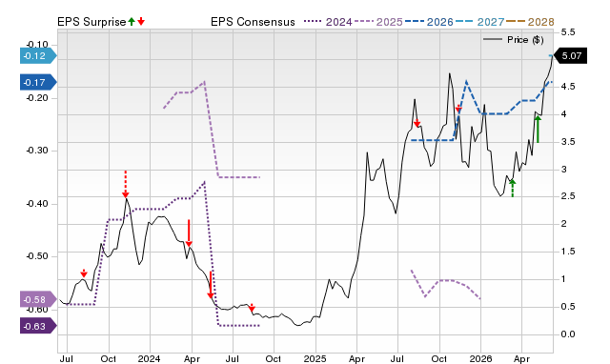610x364 pixels.
Task: Click the -0.40 EPS axis label
Action: (x=37, y=204)
